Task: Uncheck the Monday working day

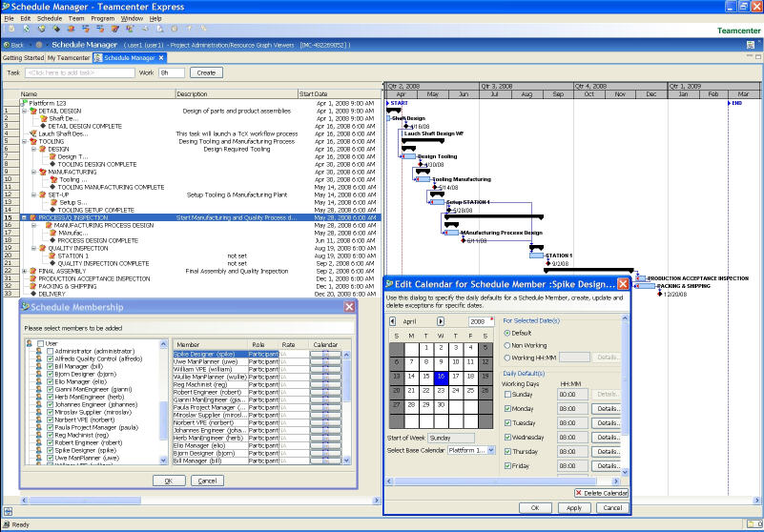Action: (507, 409)
